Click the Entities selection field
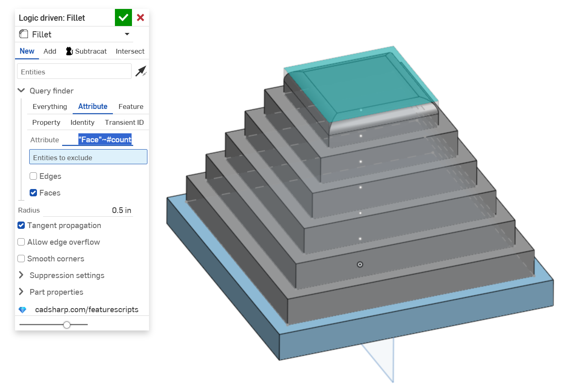Image resolution: width=588 pixels, height=389 pixels. pos(74,72)
